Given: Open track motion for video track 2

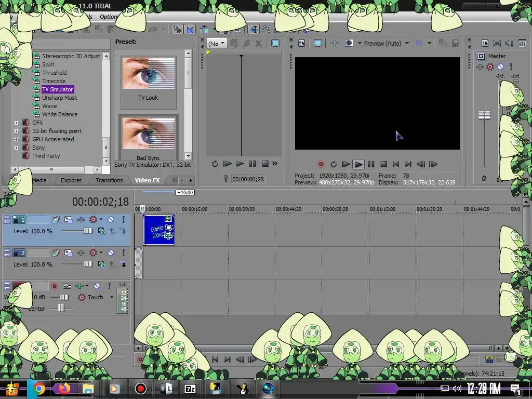Looking at the screenshot, I should point(69,253).
